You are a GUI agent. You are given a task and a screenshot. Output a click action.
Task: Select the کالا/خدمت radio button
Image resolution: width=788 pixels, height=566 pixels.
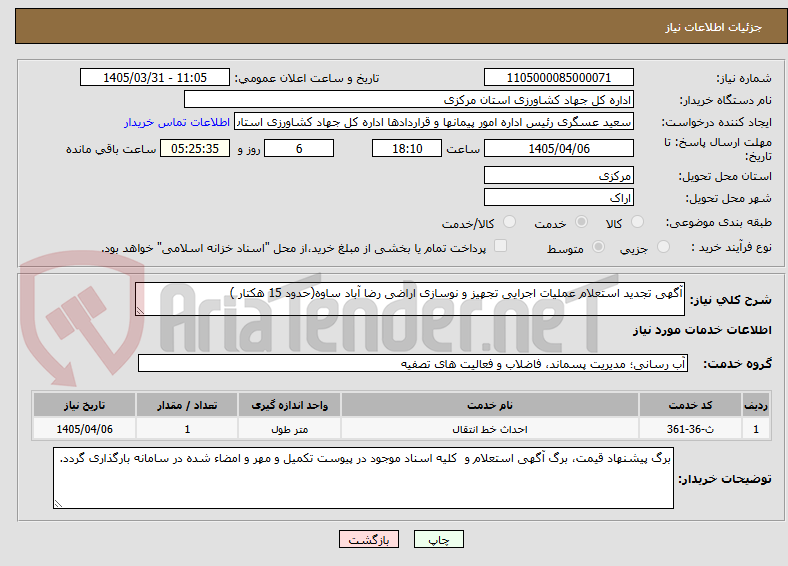pyautogui.click(x=510, y=222)
